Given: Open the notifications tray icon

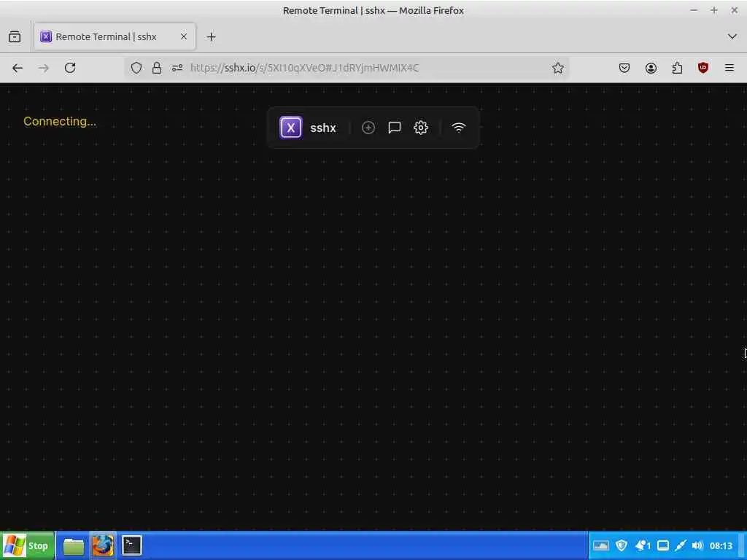Looking at the screenshot, I should 643,545.
